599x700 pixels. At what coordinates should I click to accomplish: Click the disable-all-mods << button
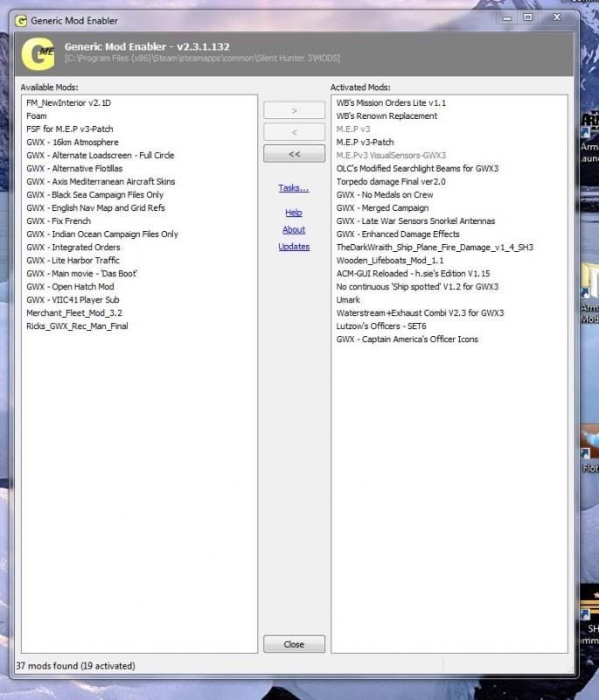pyautogui.click(x=294, y=154)
